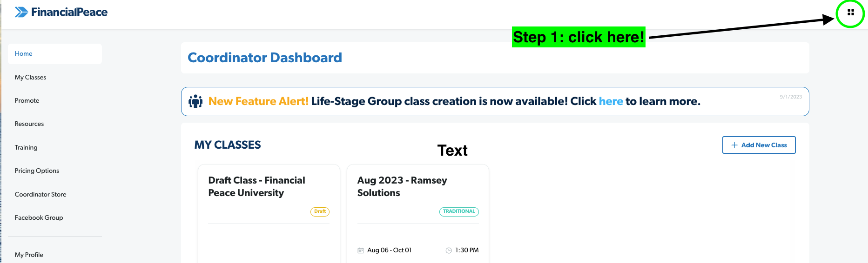
Task: Click the people icon in feature alert
Action: click(x=195, y=101)
